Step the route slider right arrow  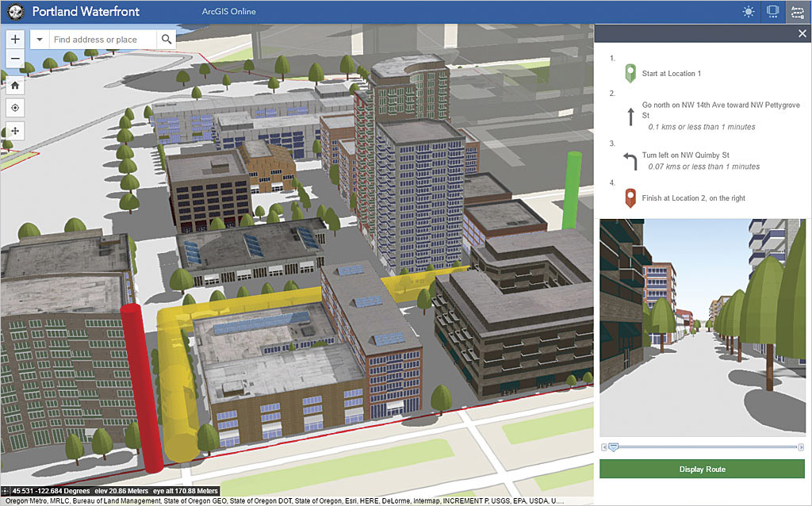pyautogui.click(x=801, y=447)
